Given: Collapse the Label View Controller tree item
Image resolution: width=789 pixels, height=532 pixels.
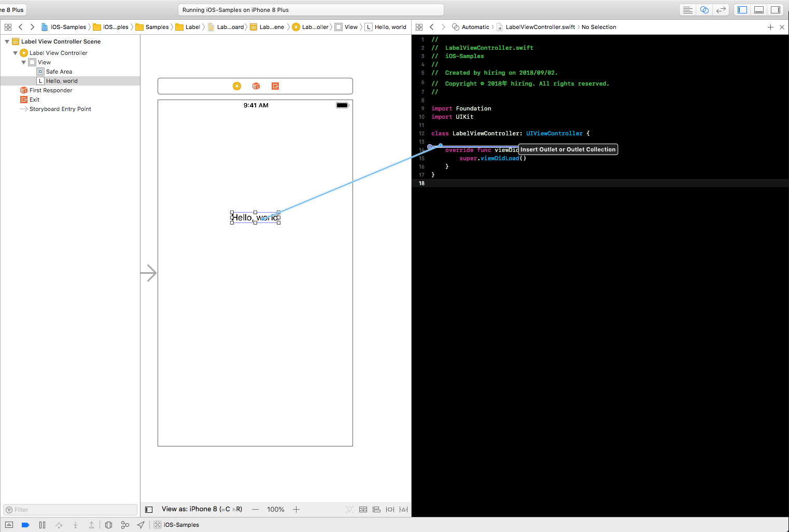Looking at the screenshot, I should click(x=15, y=53).
